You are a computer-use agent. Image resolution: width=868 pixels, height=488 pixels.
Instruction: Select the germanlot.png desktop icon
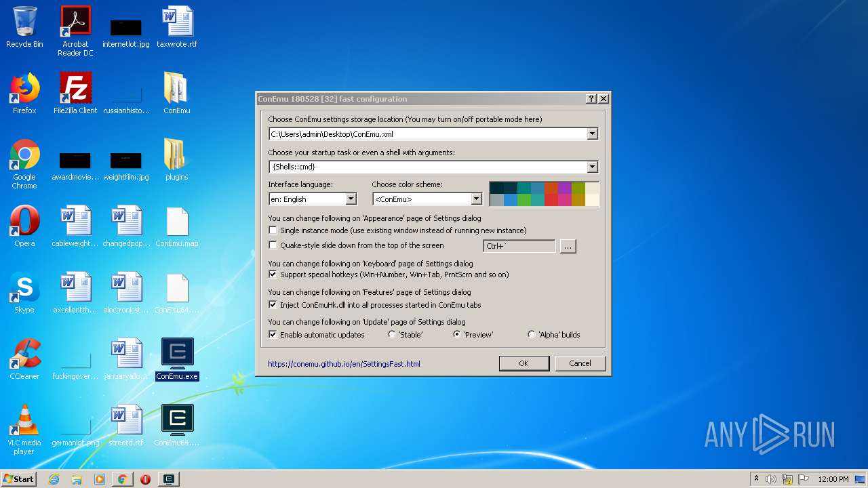point(75,434)
